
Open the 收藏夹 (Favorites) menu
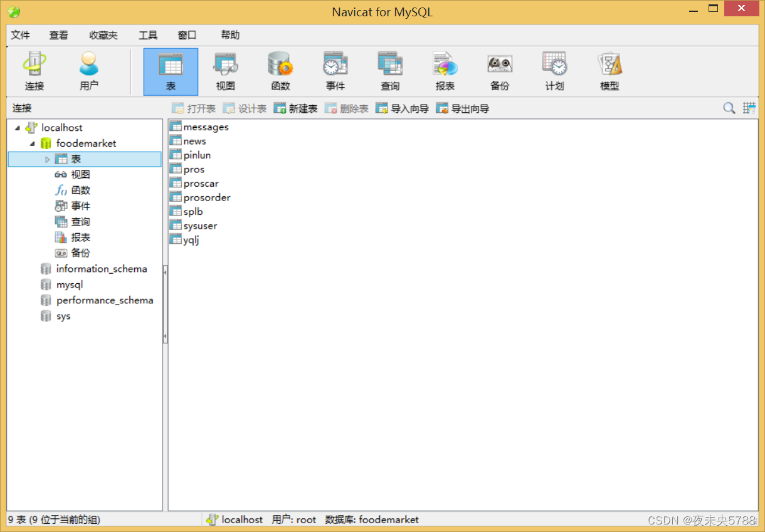tap(103, 35)
